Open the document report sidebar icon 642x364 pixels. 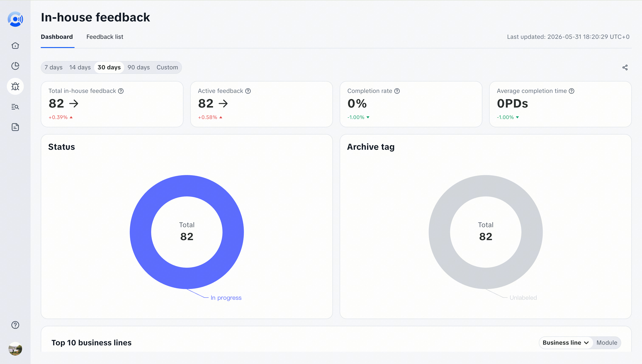(x=15, y=127)
